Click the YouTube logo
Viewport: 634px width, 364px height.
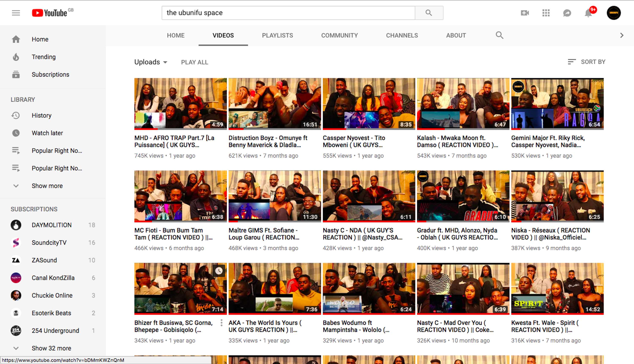point(49,13)
